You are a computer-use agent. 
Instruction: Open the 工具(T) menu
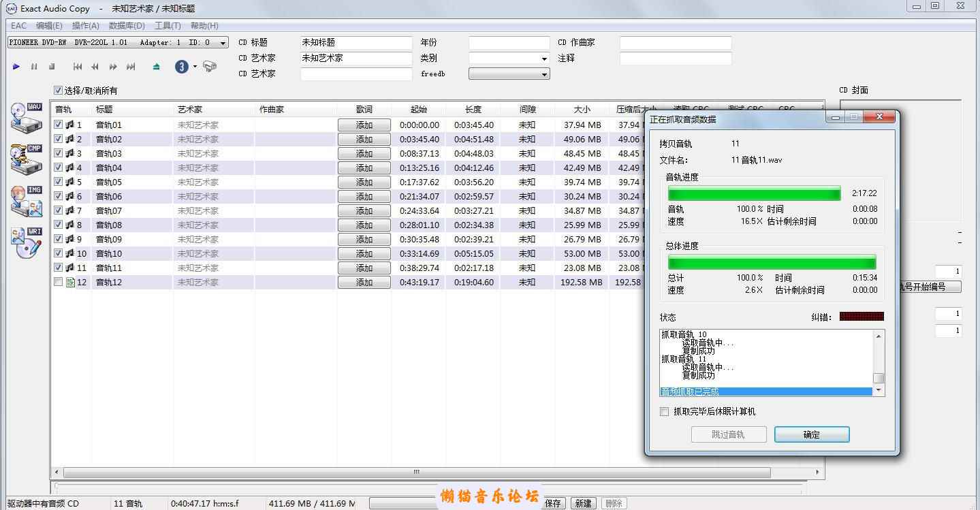tap(168, 26)
